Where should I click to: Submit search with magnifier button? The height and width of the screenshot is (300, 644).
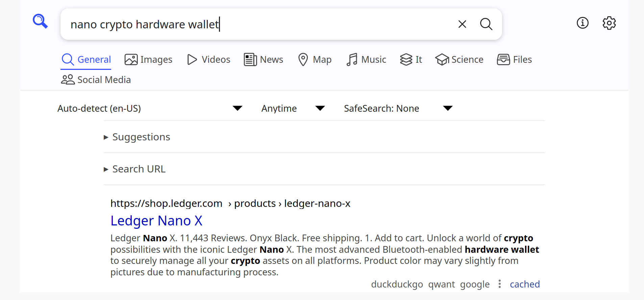tap(486, 24)
